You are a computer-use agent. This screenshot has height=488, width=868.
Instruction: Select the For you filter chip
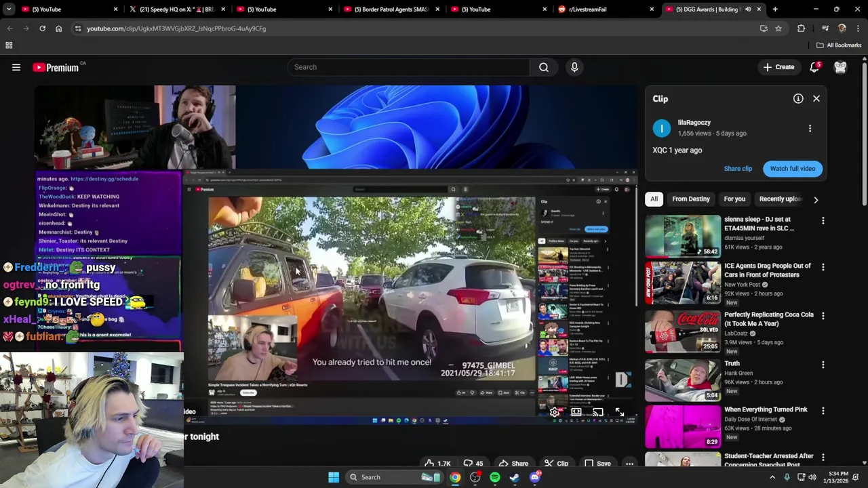[x=734, y=199]
